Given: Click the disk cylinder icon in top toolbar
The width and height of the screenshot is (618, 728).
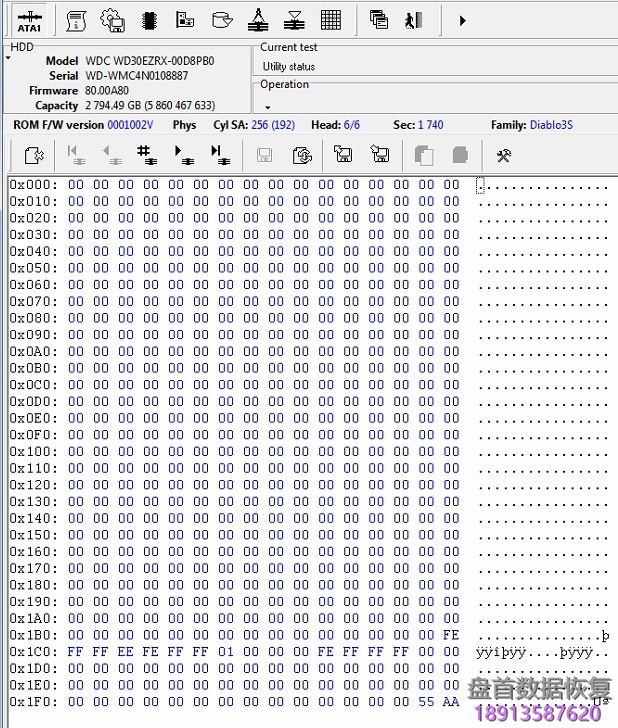Looking at the screenshot, I should pos(221,20).
